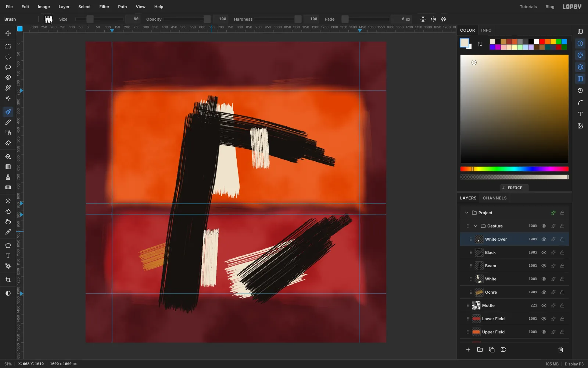
Task: Select the Eyedropper tool
Action: tap(8, 232)
